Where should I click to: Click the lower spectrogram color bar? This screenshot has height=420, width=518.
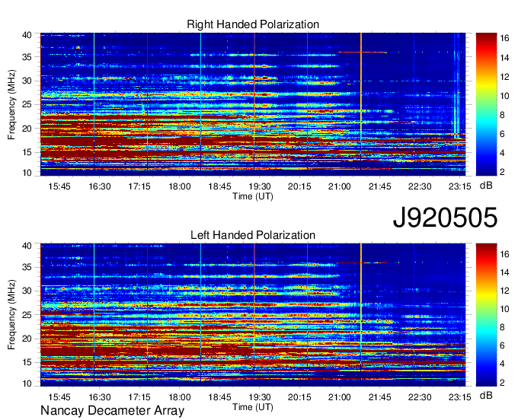486,315
